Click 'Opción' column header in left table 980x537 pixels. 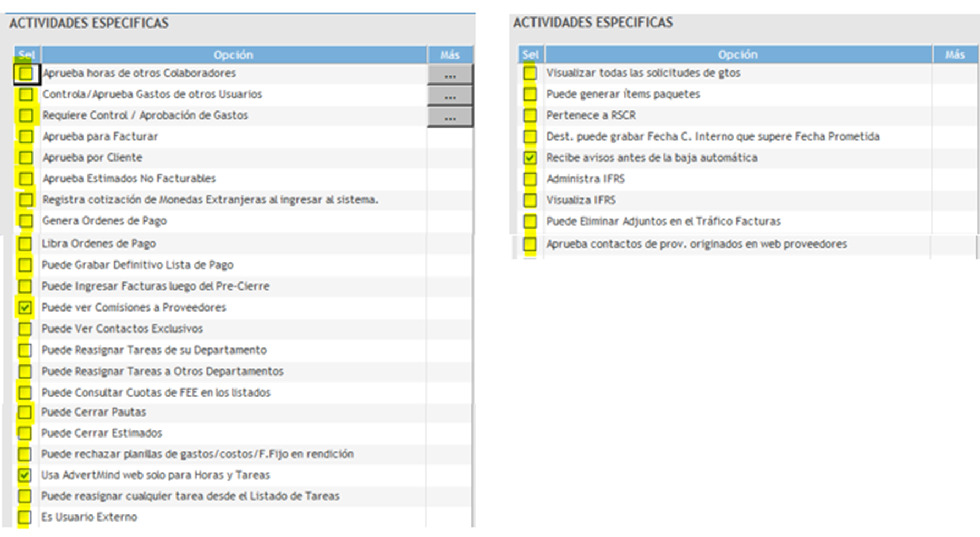click(234, 54)
